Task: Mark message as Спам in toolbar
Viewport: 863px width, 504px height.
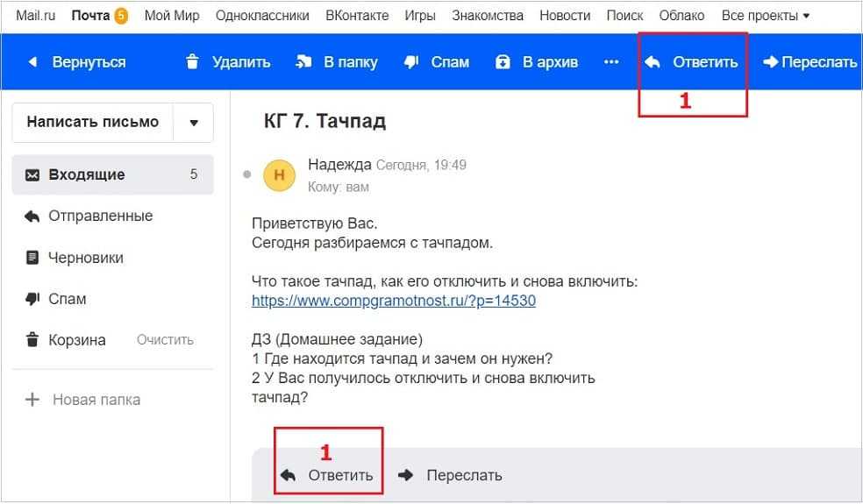Action: [411, 62]
